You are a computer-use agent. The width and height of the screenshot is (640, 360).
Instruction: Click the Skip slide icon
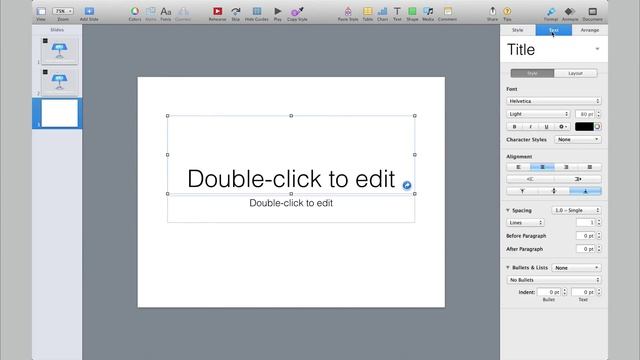[x=236, y=11]
